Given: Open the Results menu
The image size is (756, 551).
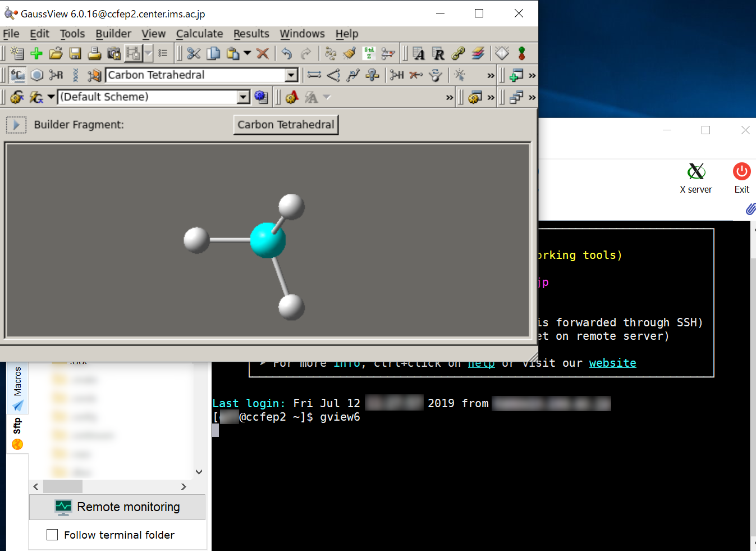Looking at the screenshot, I should (x=251, y=34).
